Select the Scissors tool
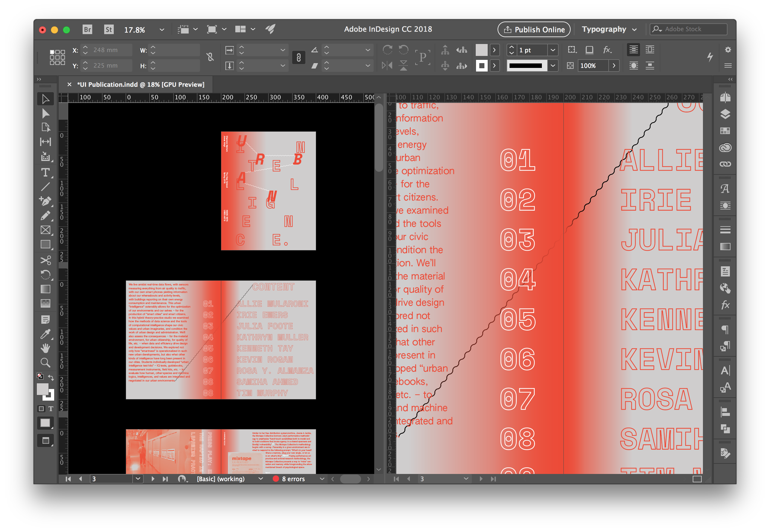The height and width of the screenshot is (532, 770). [46, 260]
